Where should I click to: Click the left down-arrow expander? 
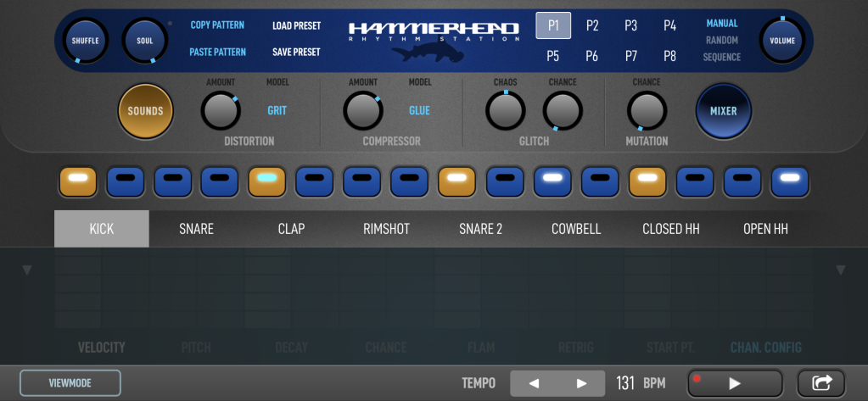click(26, 270)
